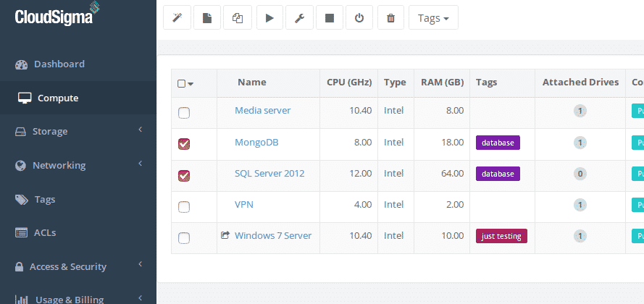644x304 pixels.
Task: Open the ACLs sidebar item
Action: [x=78, y=232]
